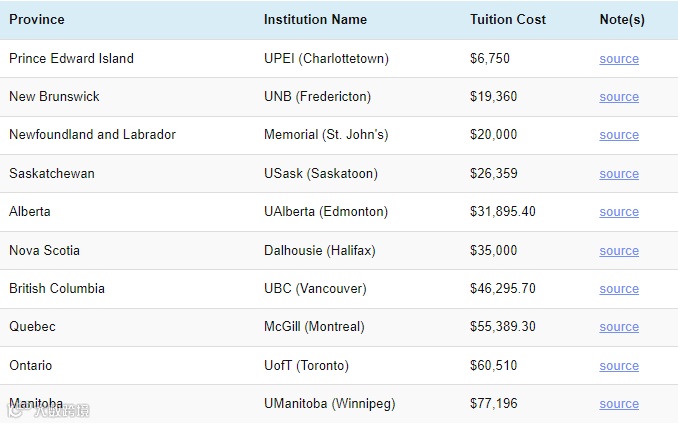Open the source link for New Brunswick
Viewport: 678px width, 424px height.
pos(619,97)
